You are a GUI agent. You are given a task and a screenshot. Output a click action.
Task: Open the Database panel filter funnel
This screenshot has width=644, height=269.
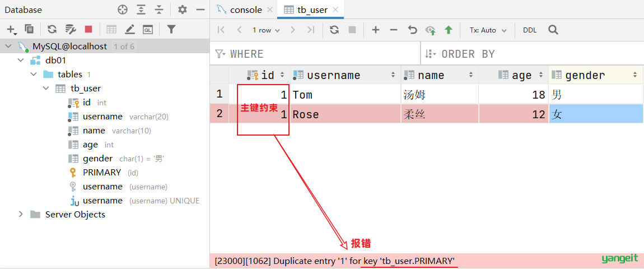click(171, 29)
